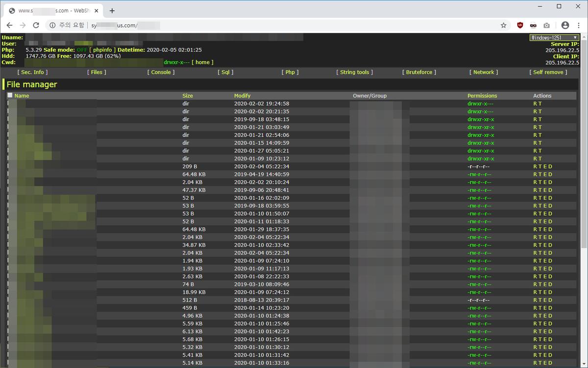Click the modify date 2020-01-29 18:37:35

coord(262,230)
